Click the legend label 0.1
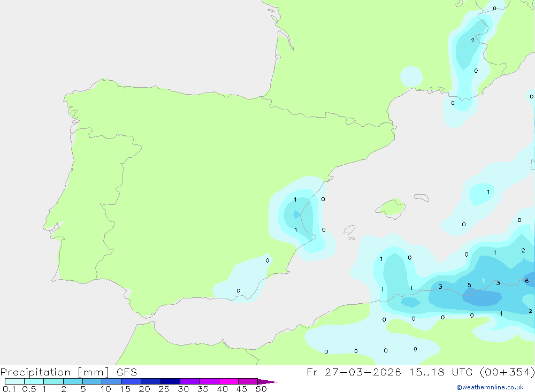The width and height of the screenshot is (535, 392). point(9,389)
